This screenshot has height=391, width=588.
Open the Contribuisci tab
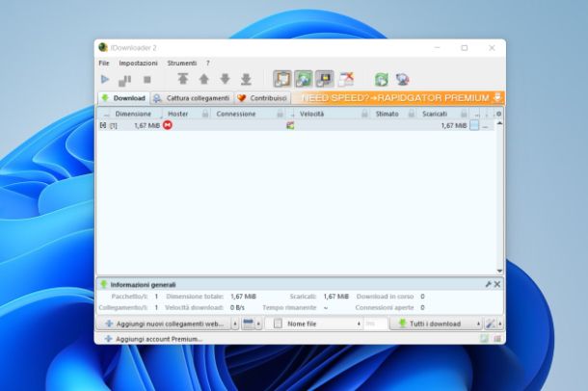262,98
